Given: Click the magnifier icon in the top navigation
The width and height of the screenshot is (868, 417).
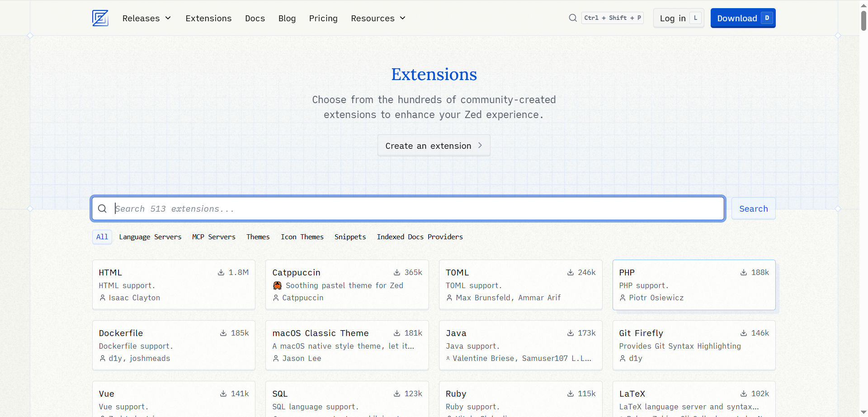Looking at the screenshot, I should [x=573, y=18].
